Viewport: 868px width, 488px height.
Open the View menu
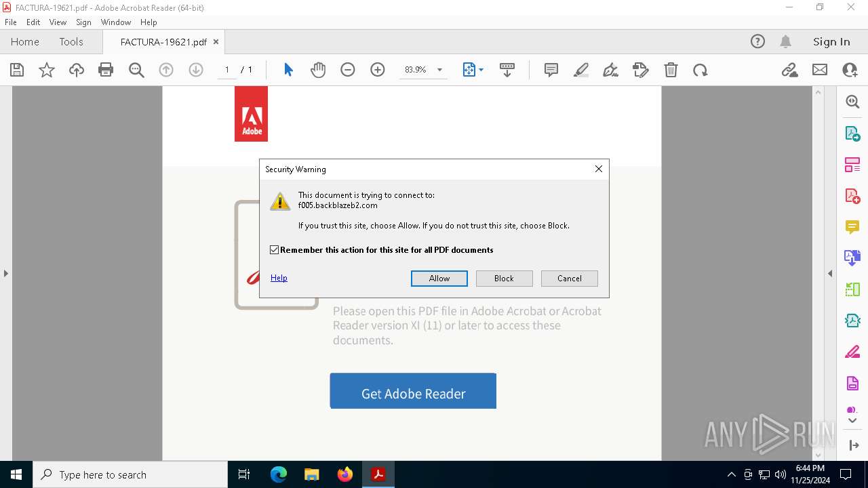click(58, 22)
